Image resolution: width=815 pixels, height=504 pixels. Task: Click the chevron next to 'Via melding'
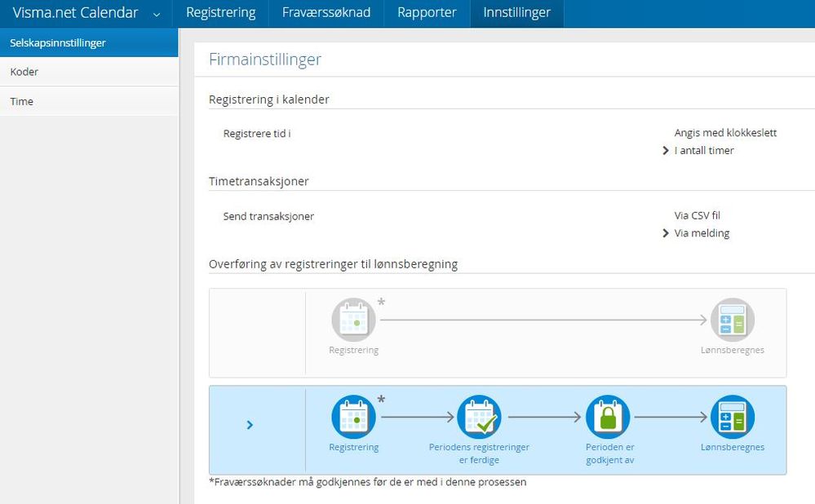click(x=666, y=233)
